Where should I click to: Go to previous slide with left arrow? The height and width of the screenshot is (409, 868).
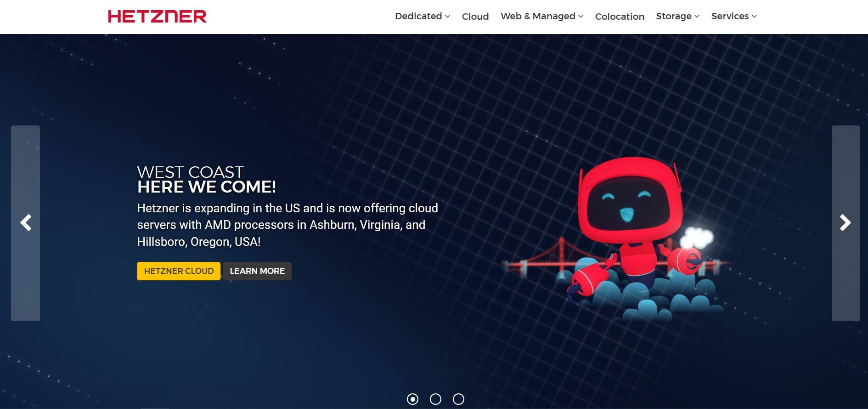[x=25, y=223]
